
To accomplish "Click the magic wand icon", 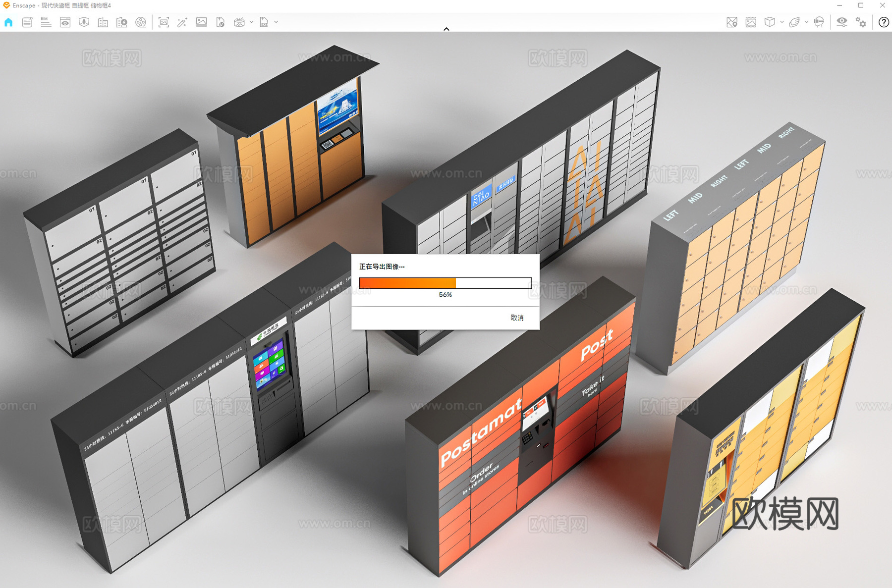I will coord(182,22).
